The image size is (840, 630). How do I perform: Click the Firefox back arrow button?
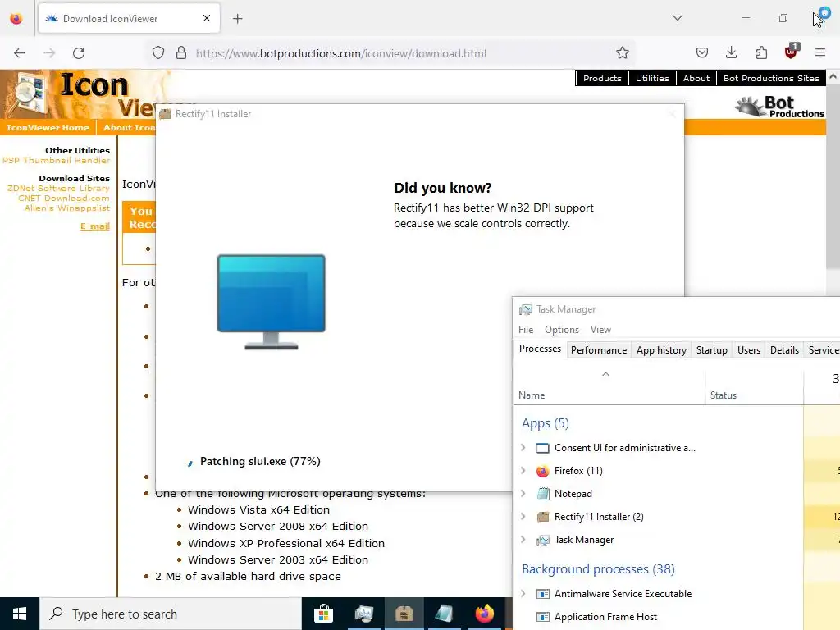tap(20, 53)
